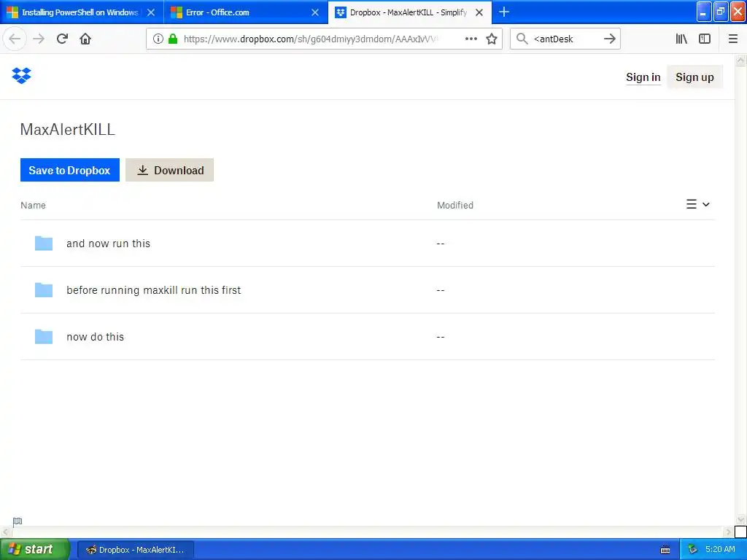Open the browser home page icon

pos(85,39)
